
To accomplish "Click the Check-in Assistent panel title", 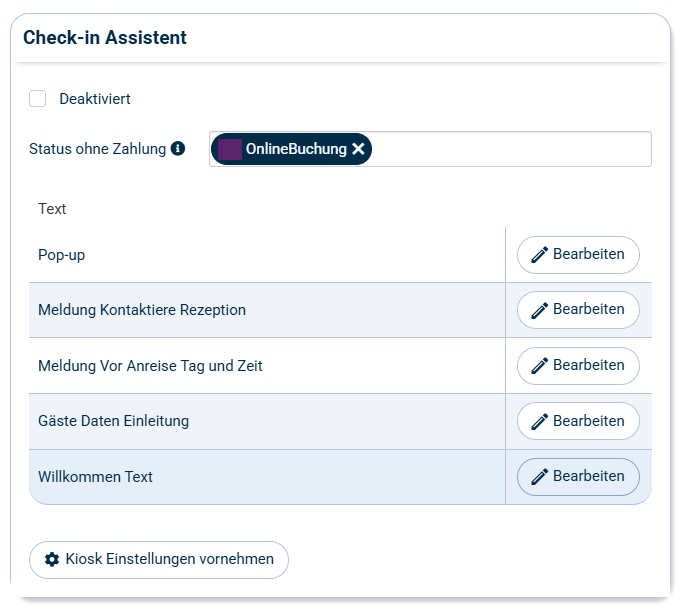I will [x=105, y=38].
